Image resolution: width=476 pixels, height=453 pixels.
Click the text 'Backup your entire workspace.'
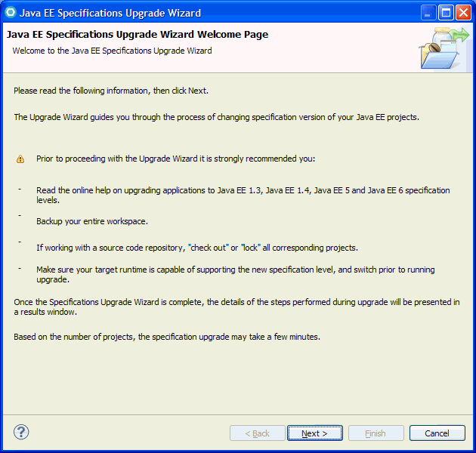pyautogui.click(x=92, y=221)
